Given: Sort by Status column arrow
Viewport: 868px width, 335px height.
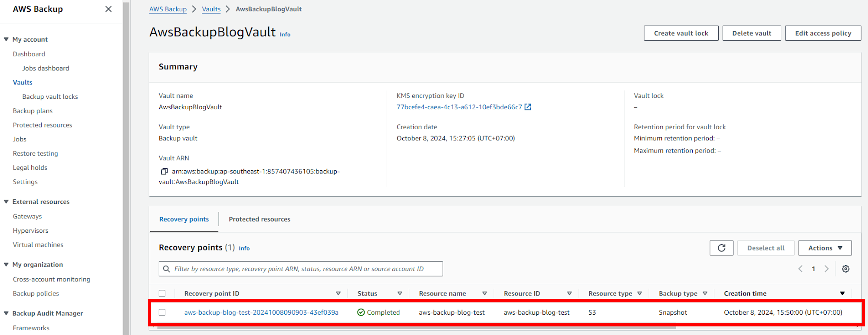Looking at the screenshot, I should click(400, 293).
